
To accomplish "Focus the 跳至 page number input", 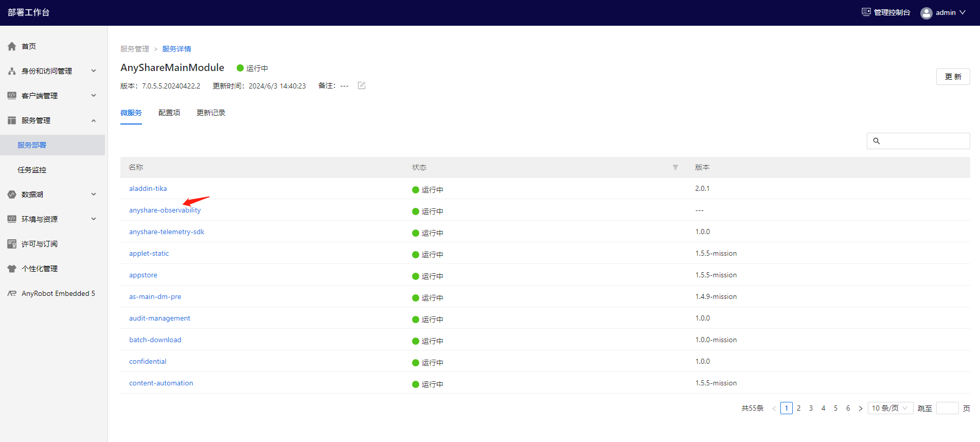I will tap(948, 408).
